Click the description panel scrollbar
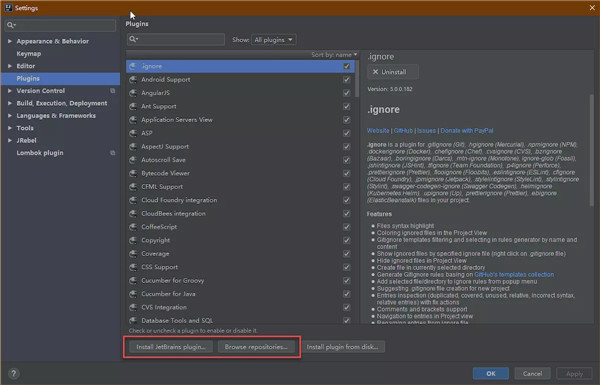The height and width of the screenshot is (385, 600). 592,149
